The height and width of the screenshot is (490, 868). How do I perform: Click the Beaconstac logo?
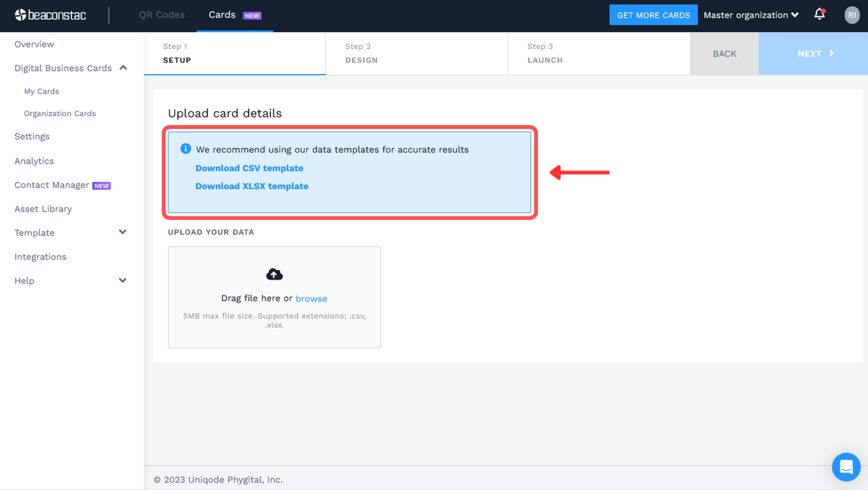tap(50, 14)
